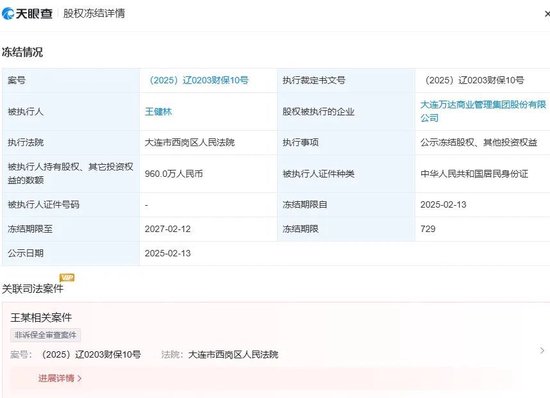Select 公示冻结股权、其他投资权益 cell
Image resolution: width=550 pixels, height=398 pixels.
click(478, 142)
